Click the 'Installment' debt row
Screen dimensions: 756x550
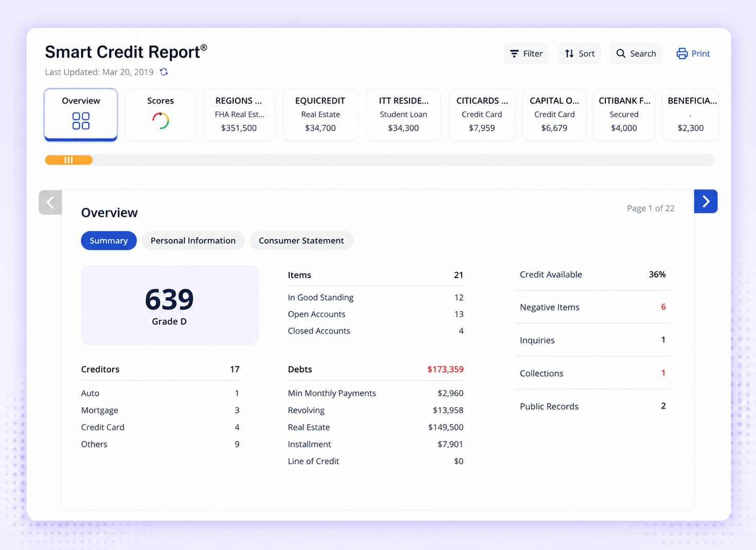pos(375,444)
